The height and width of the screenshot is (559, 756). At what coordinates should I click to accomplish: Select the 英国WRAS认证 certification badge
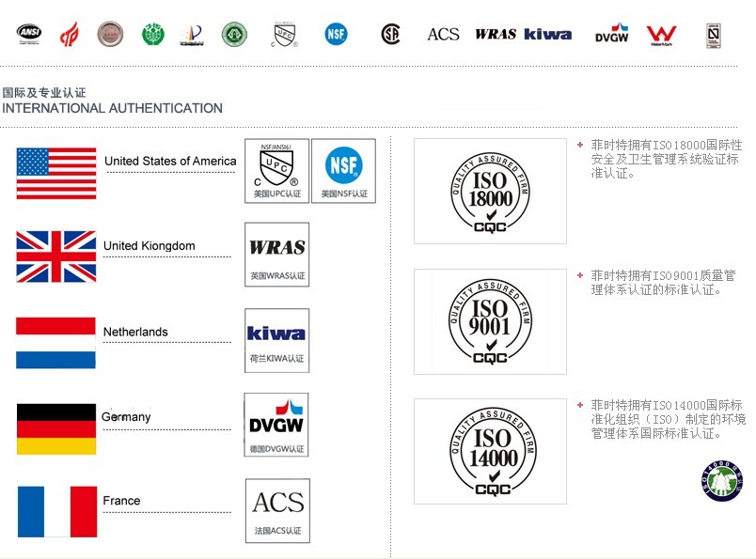coord(276,254)
